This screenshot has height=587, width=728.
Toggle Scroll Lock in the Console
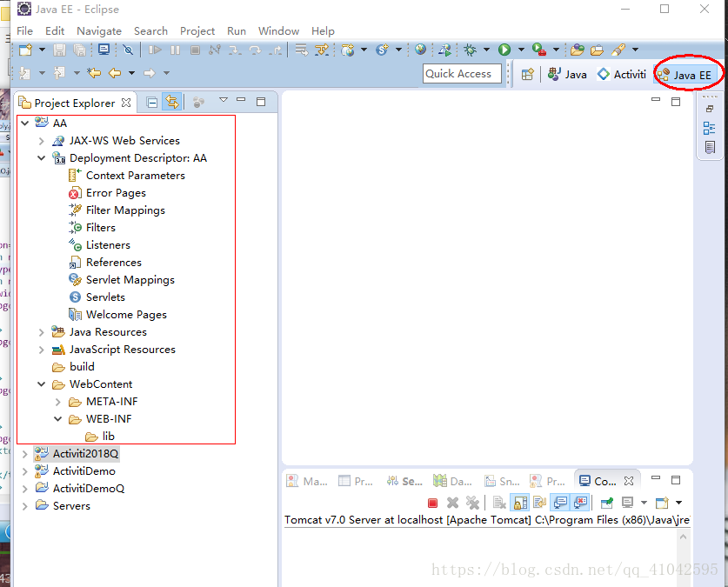518,503
